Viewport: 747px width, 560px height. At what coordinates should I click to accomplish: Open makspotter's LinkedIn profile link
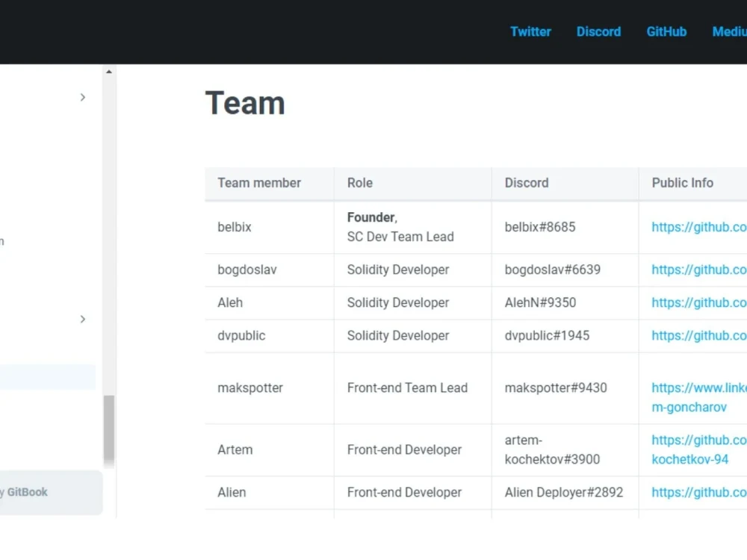click(x=699, y=398)
